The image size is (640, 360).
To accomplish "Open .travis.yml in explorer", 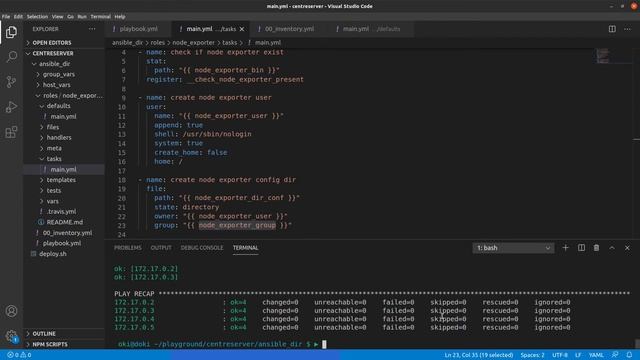I will pyautogui.click(x=61, y=211).
